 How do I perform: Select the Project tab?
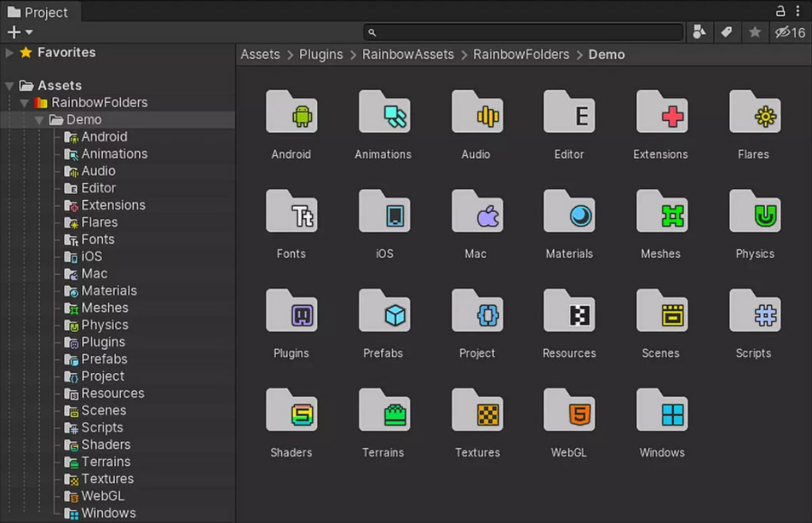(38, 12)
